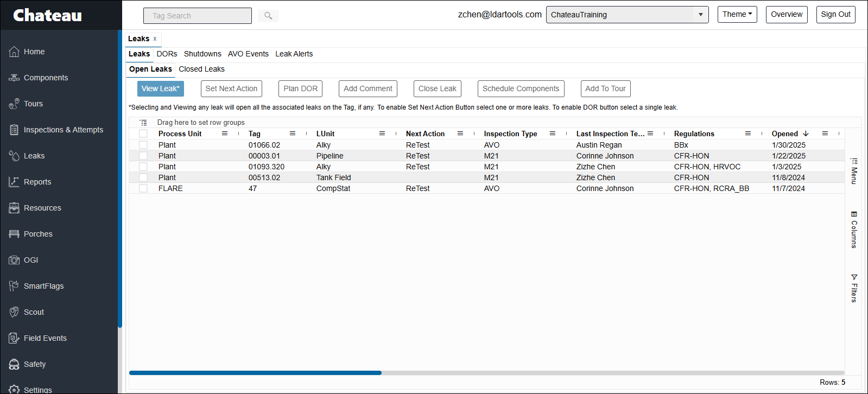Open the Porches sidebar icon
This screenshot has width=868, height=394.
[14, 234]
